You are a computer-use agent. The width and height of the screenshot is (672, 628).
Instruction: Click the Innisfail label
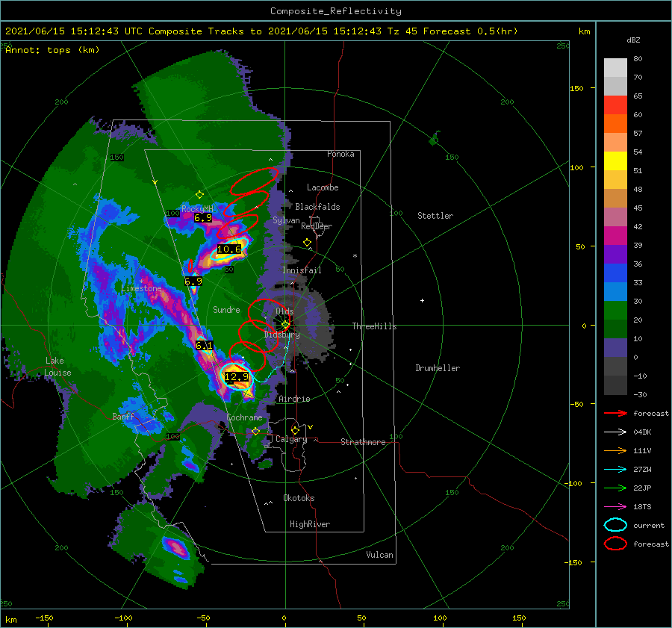302,270
